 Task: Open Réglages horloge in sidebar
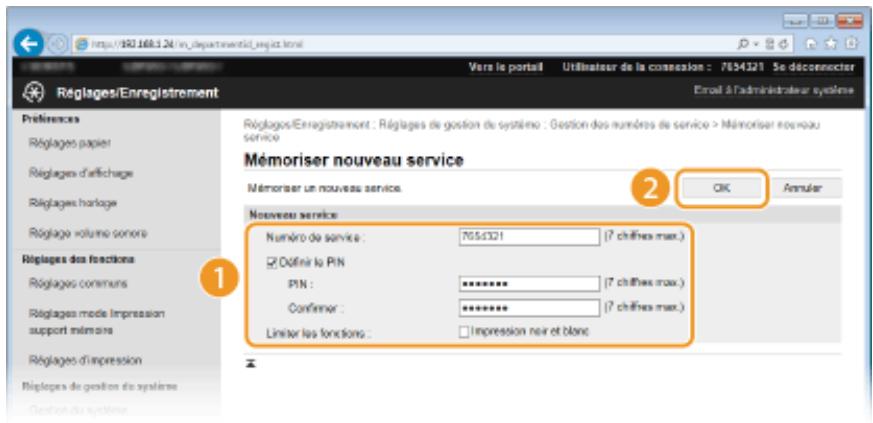tap(73, 203)
